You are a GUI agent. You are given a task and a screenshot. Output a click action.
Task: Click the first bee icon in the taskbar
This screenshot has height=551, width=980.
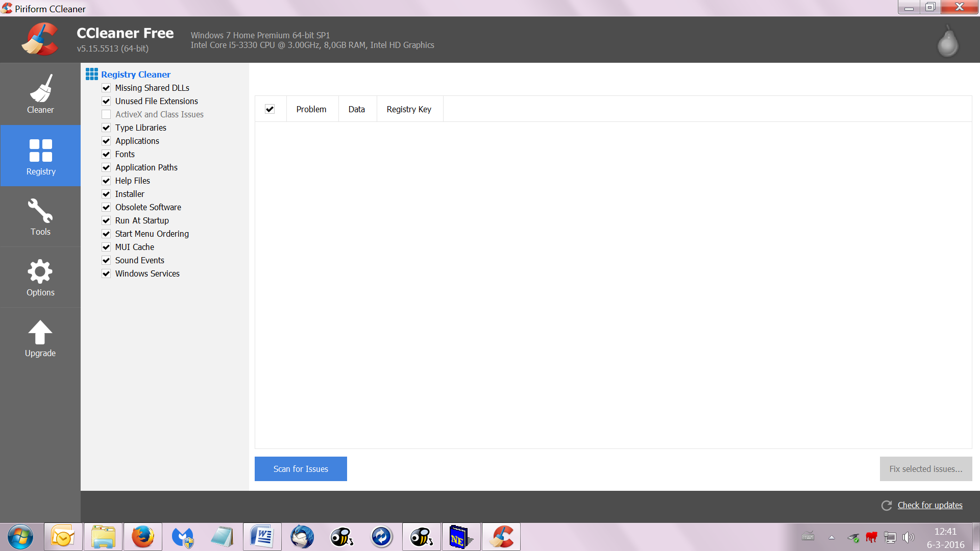point(342,537)
